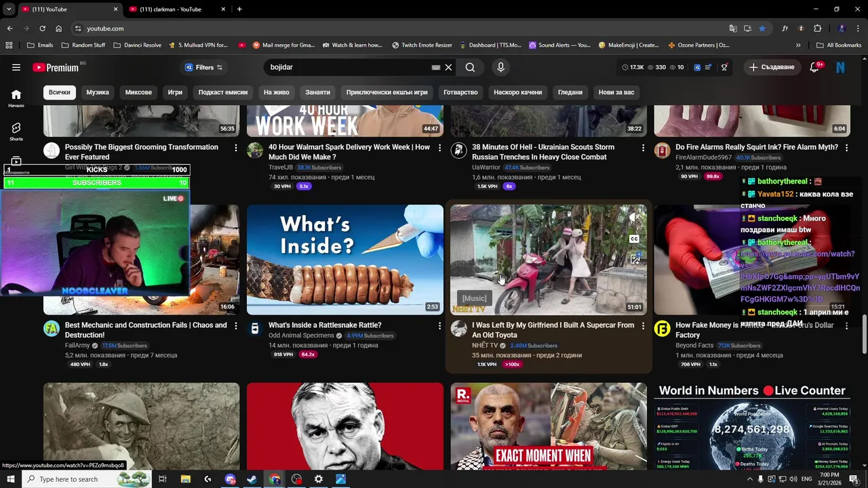Click the YouTube Premium logo
Screen dimensions: 868x488
56,67
